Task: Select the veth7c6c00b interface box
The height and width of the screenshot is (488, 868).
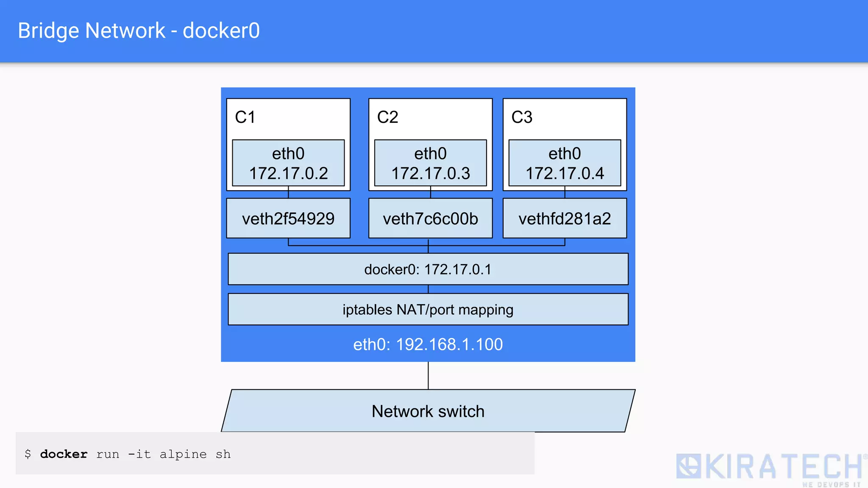Action: [430, 219]
